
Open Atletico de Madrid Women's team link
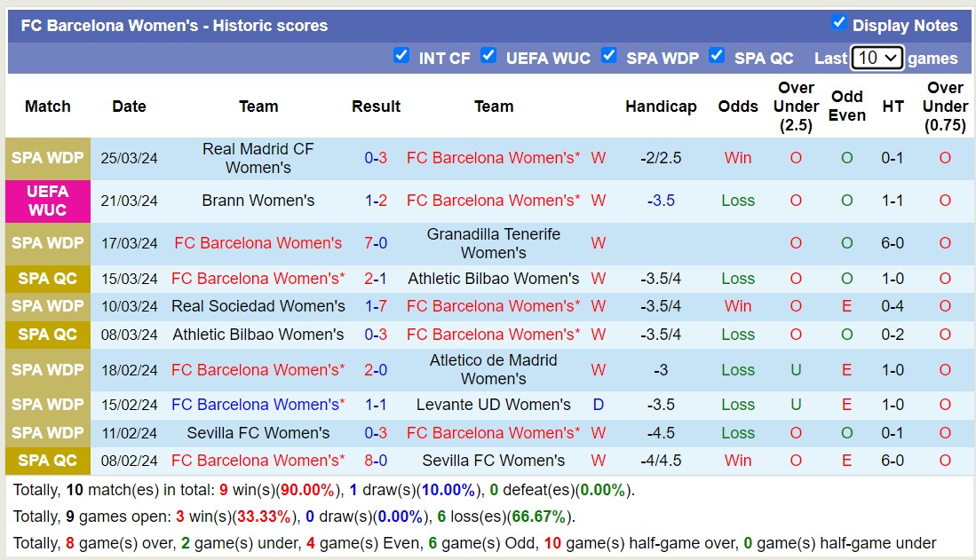[x=494, y=369]
